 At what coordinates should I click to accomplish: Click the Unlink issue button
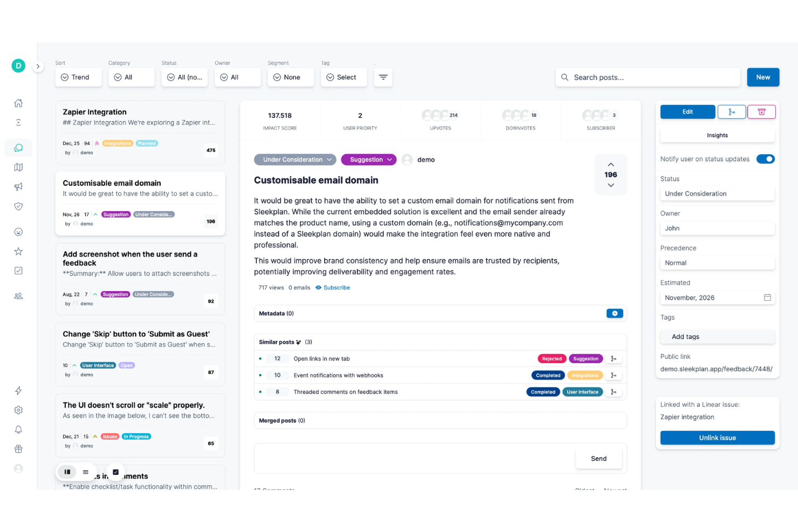pos(717,438)
